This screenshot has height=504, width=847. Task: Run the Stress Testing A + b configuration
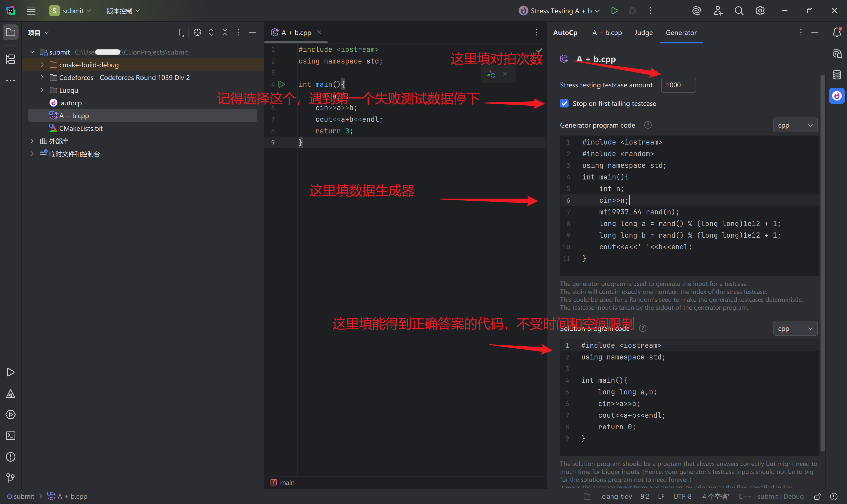point(614,11)
